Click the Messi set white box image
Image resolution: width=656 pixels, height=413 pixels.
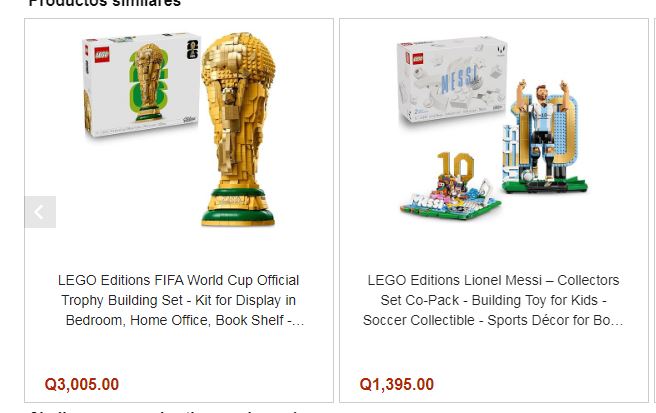[x=453, y=82]
